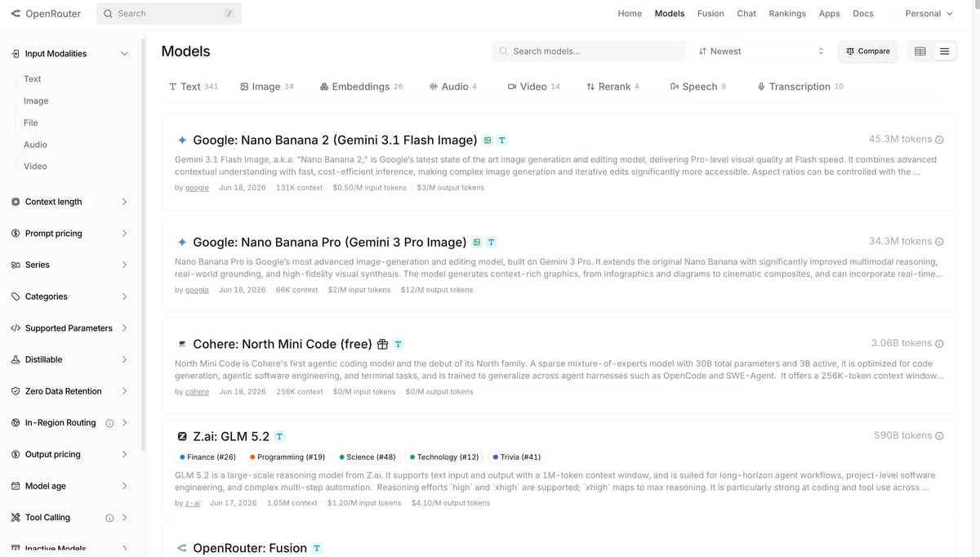This screenshot has width=980, height=557.
Task: Click the Z.ai logo icon beside GLM 5.2
Action: 182,437
